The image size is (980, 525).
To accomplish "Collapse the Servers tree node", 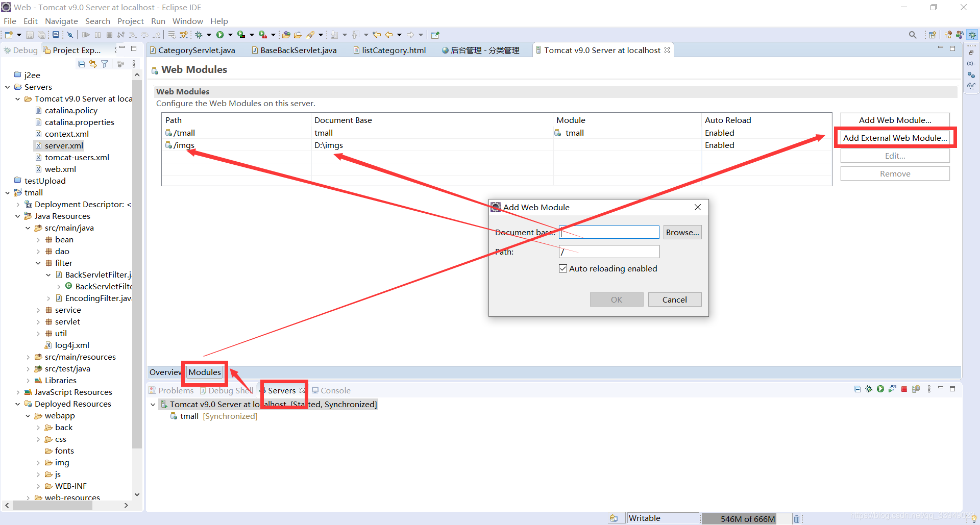I will pos(8,87).
